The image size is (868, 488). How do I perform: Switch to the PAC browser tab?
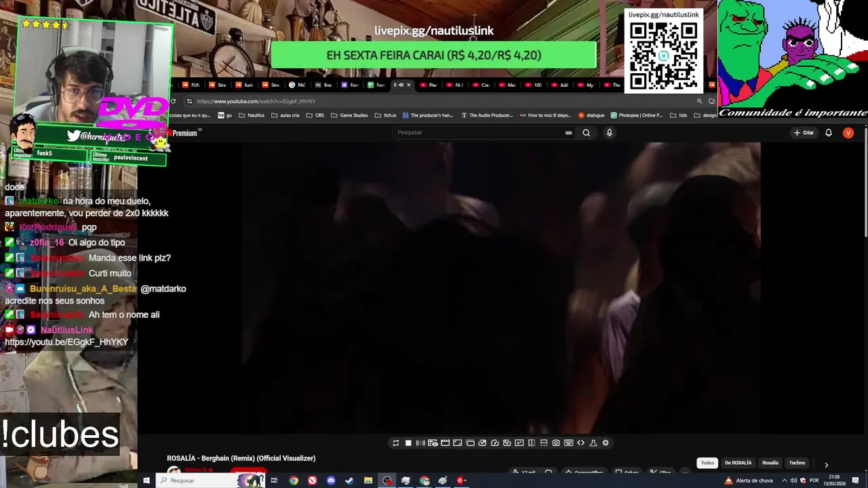[x=297, y=85]
